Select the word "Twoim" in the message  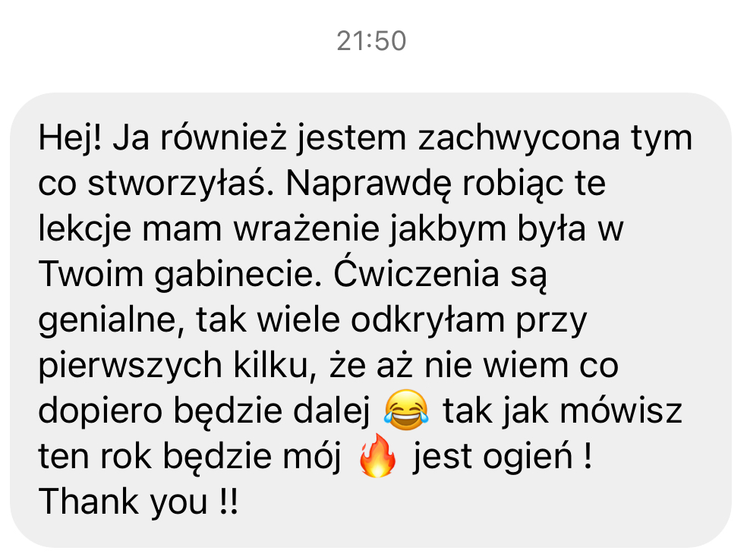click(x=90, y=274)
